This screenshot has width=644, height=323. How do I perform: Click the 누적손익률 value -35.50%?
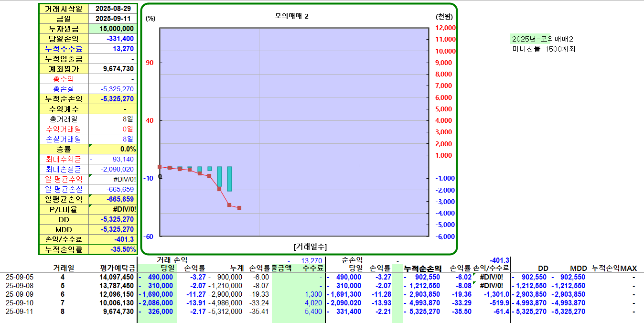(x=113, y=249)
